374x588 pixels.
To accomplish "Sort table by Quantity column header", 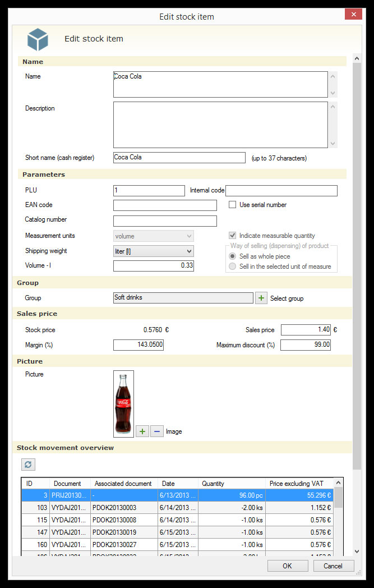I will [232, 484].
